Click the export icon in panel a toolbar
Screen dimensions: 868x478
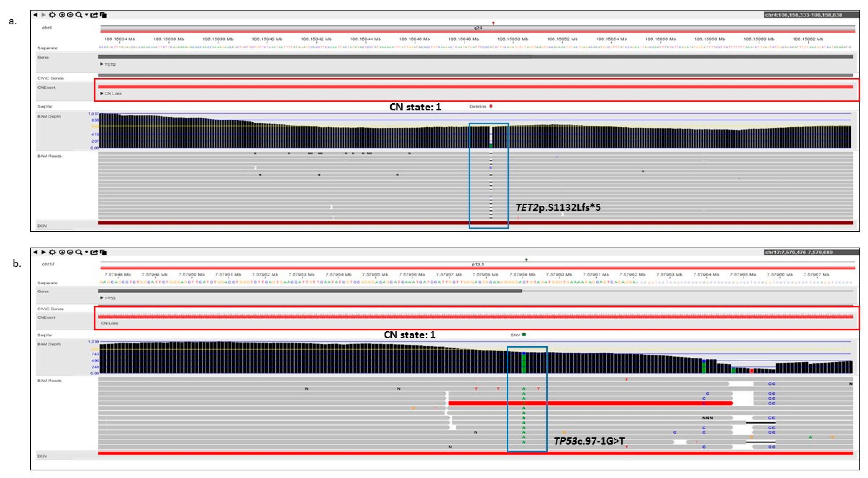pyautogui.click(x=94, y=15)
